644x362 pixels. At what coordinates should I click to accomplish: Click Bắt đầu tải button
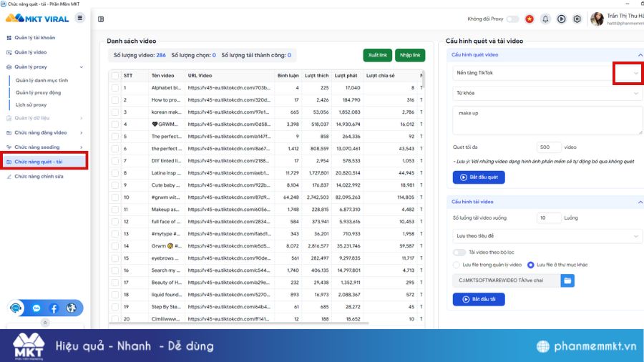click(x=479, y=299)
